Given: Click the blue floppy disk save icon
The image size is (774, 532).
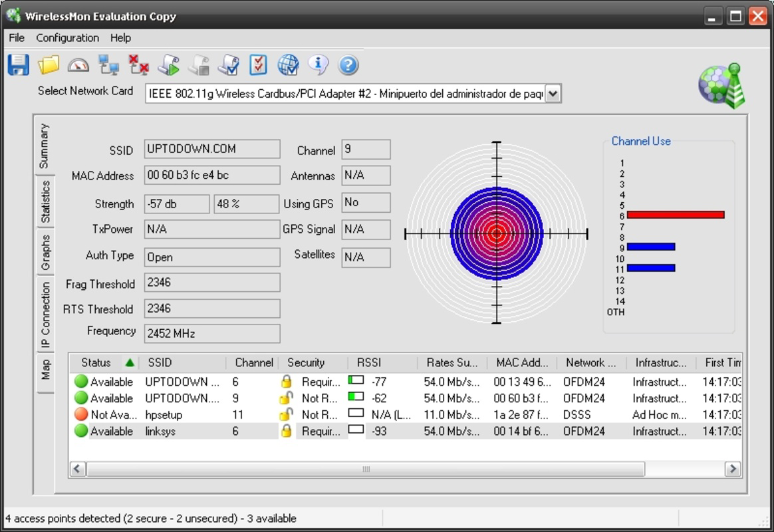Looking at the screenshot, I should 18,65.
